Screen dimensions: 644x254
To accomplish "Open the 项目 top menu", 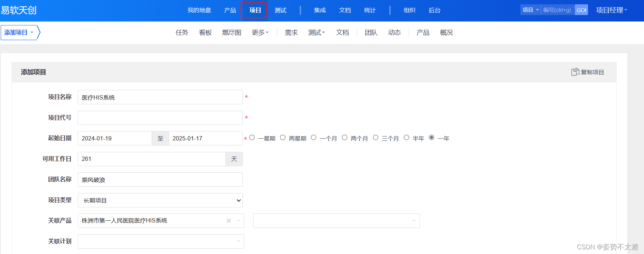I will pos(255,10).
